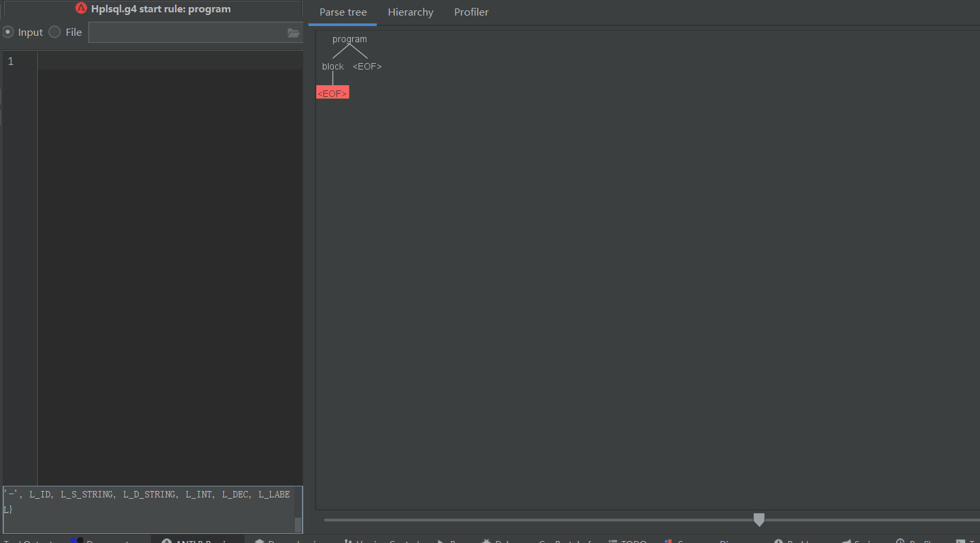
Task: Select the block node in the parse tree
Action: (332, 66)
